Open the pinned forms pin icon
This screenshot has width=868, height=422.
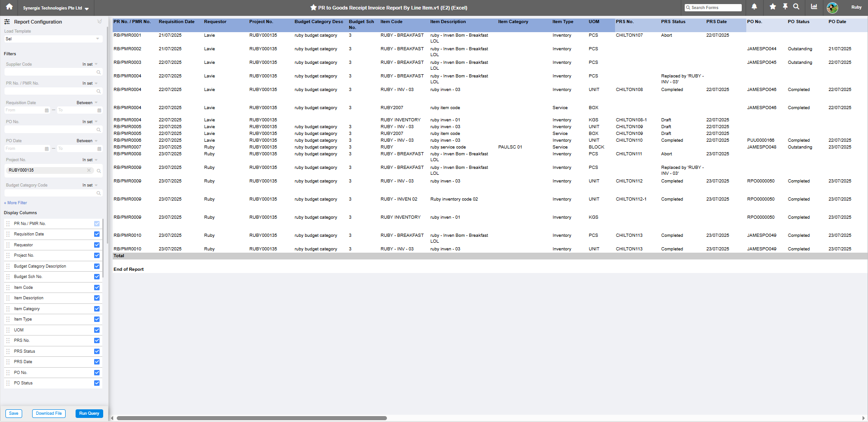[785, 7]
